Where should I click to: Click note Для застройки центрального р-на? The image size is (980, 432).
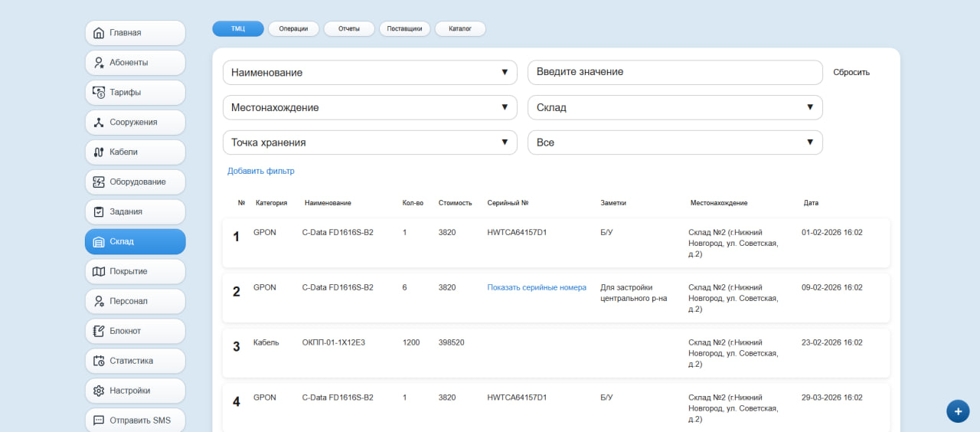tap(634, 293)
